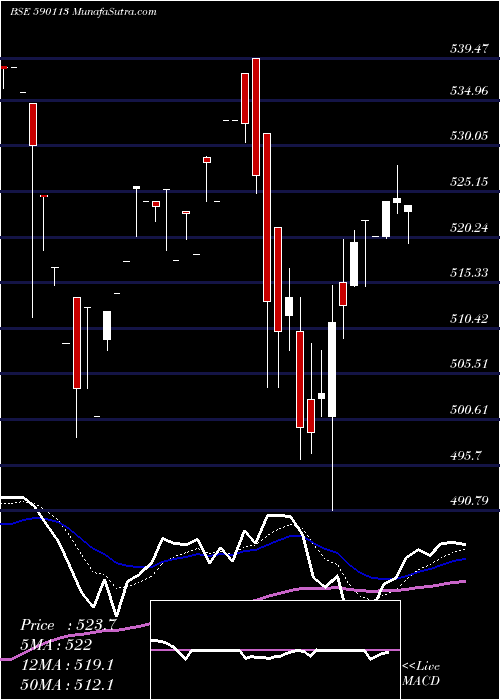This screenshot has height=700, width=500.
Task: Click the 12MA : 519.1 readout
Action: [x=67, y=665]
